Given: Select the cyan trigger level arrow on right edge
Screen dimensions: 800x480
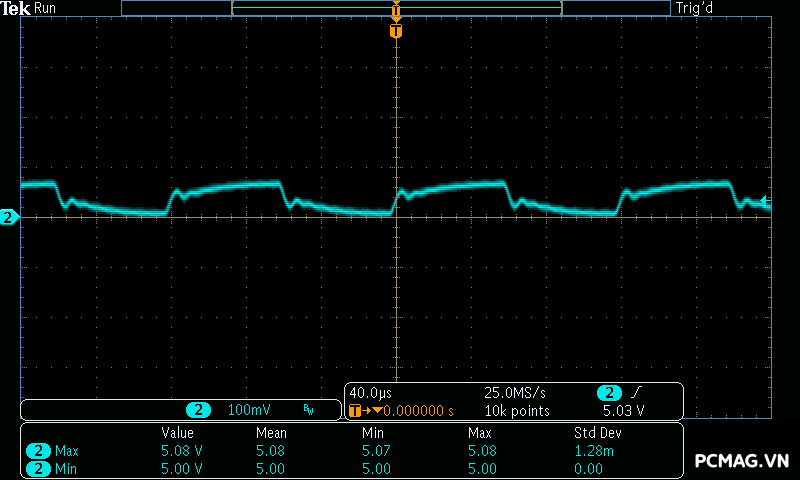Looking at the screenshot, I should (x=766, y=202).
